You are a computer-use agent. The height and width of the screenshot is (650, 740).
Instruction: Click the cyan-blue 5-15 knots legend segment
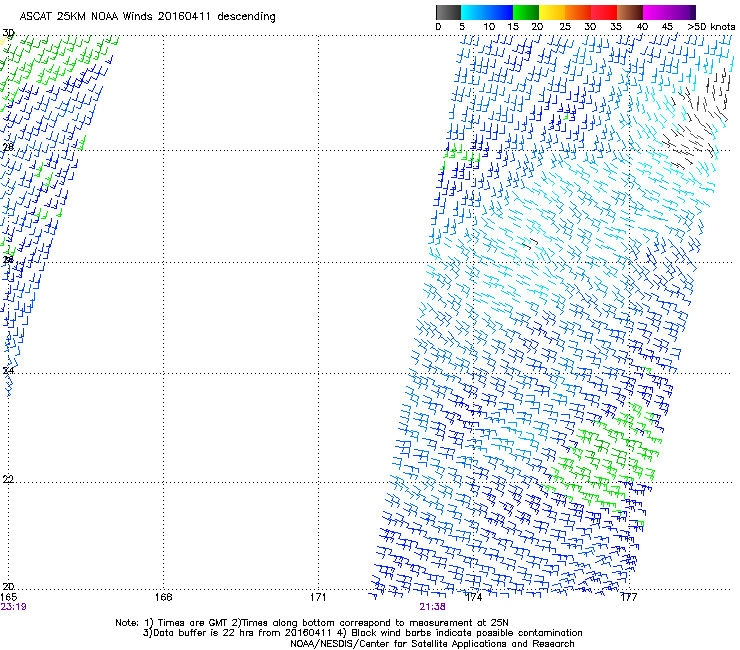pos(487,12)
